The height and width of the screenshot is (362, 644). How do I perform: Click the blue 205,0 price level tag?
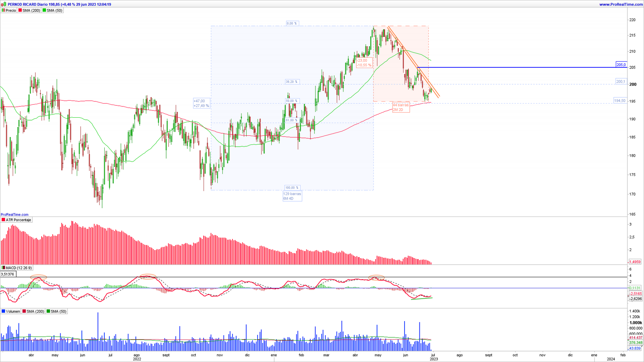tap(621, 65)
